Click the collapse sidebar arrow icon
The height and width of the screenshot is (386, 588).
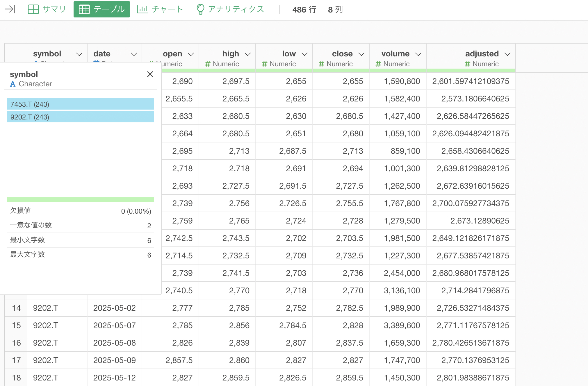[10, 9]
